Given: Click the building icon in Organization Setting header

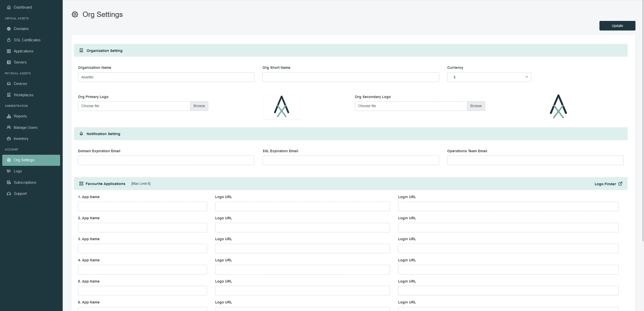Looking at the screenshot, I should pos(81,50).
